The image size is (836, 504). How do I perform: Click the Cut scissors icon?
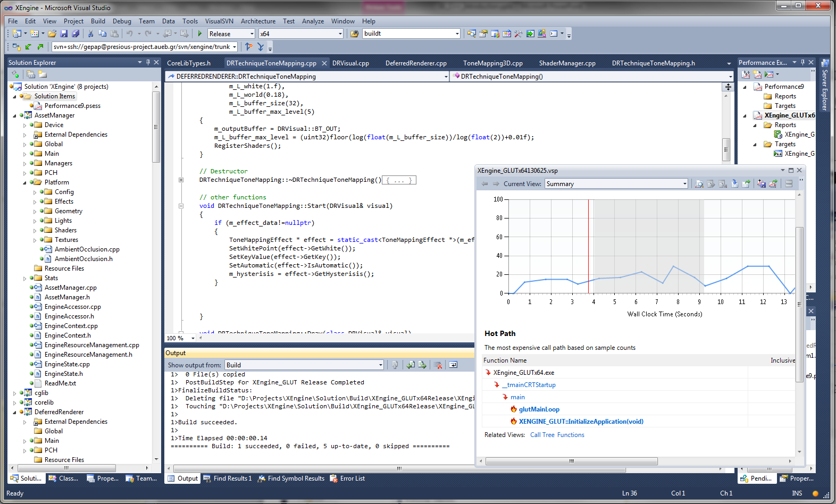[90, 33]
